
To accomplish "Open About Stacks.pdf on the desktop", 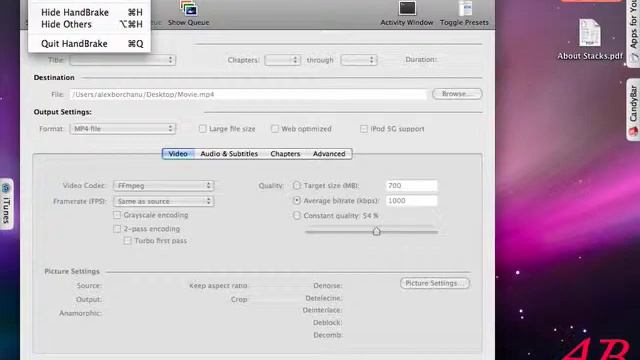I will click(x=590, y=39).
